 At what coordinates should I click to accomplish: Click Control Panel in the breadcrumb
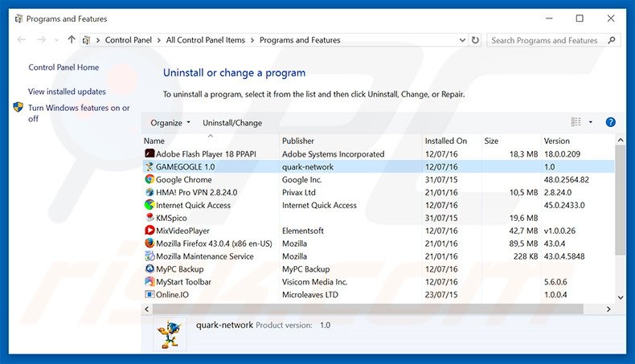[129, 40]
